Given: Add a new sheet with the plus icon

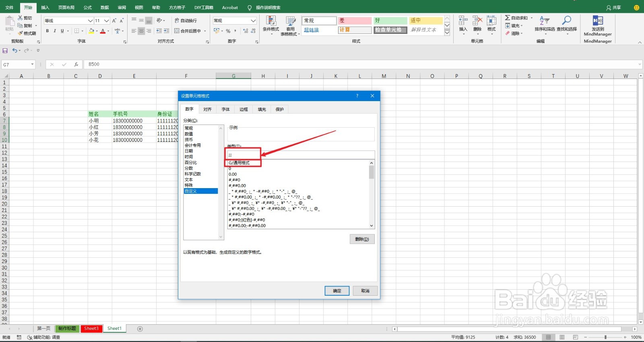Looking at the screenshot, I should [140, 329].
